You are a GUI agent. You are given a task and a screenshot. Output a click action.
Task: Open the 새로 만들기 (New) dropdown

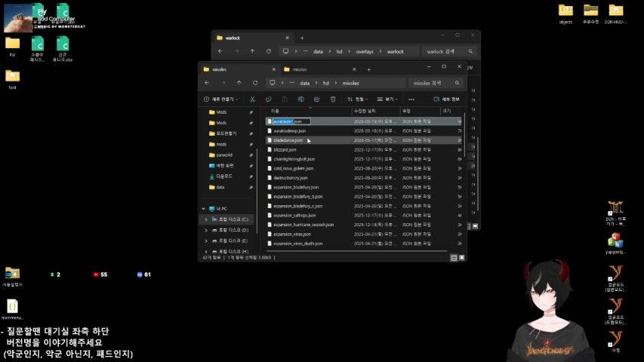tap(220, 99)
